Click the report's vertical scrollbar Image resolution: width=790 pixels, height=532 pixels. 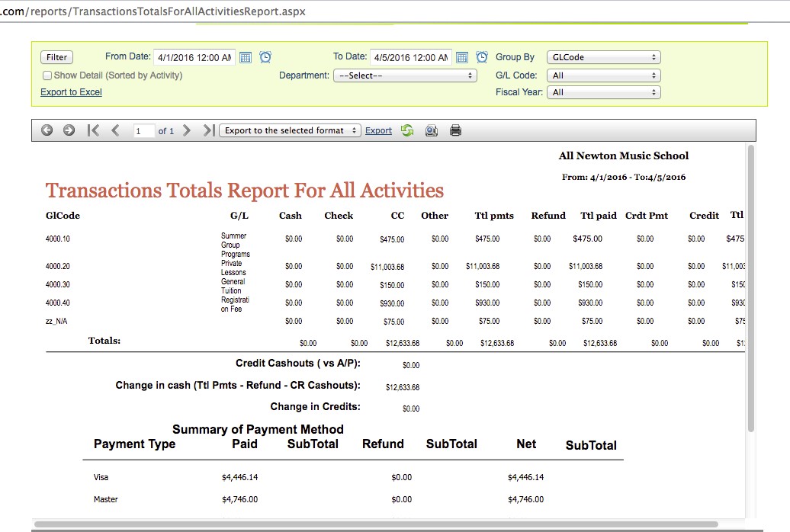(x=750, y=290)
